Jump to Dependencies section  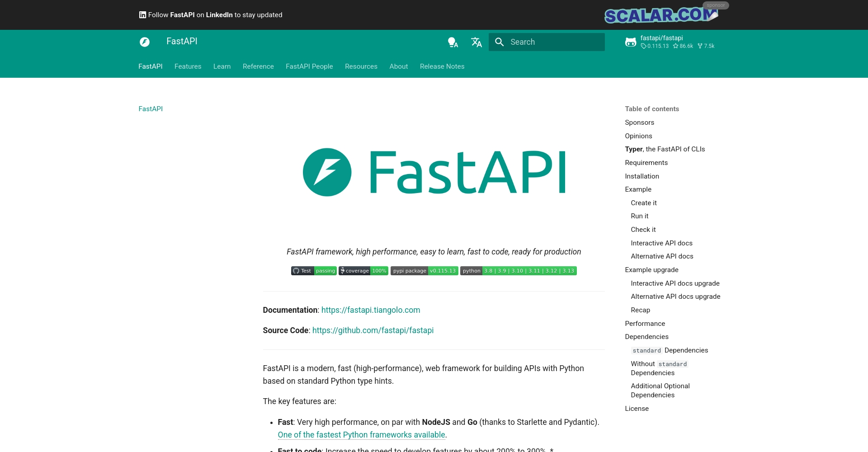coord(646,337)
